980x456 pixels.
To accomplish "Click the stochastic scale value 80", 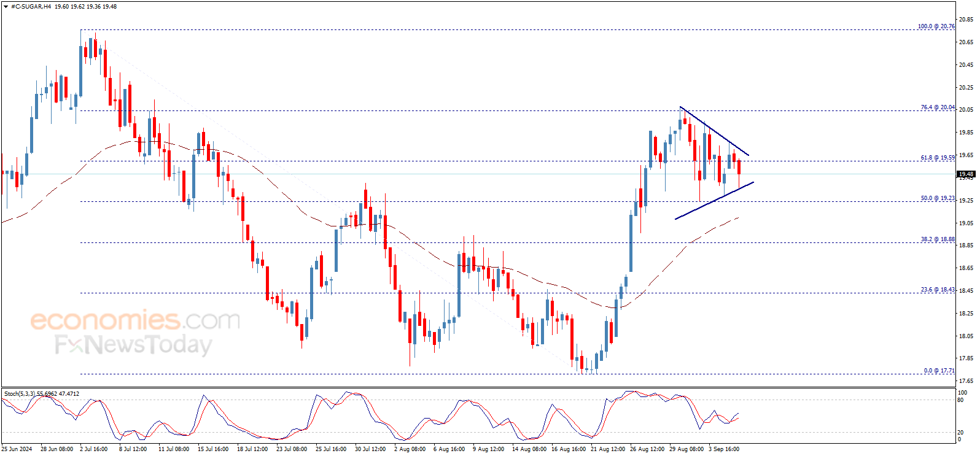I will coord(961,400).
